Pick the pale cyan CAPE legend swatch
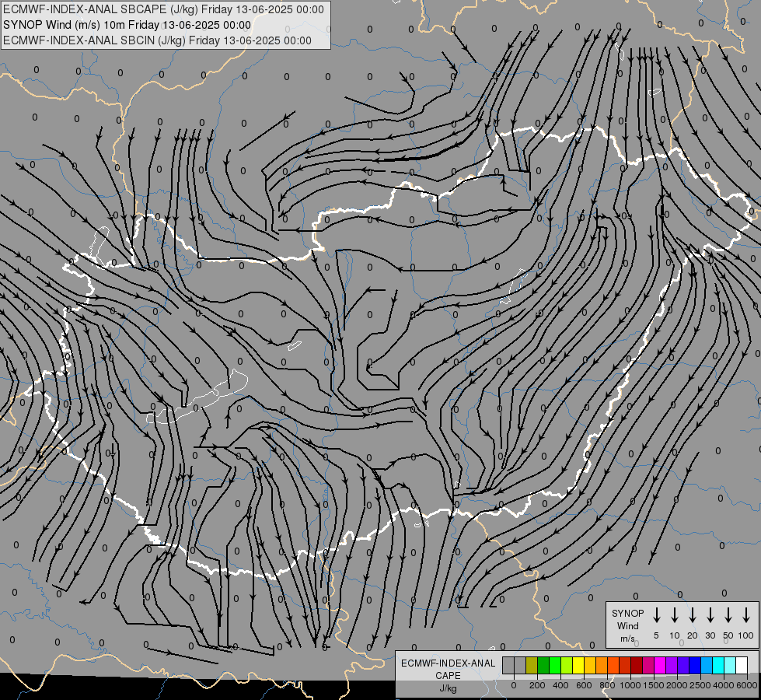 pos(730,666)
